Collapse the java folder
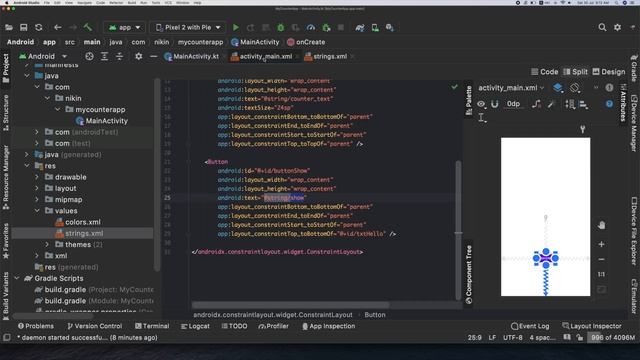The height and width of the screenshot is (360, 640). click(x=27, y=76)
